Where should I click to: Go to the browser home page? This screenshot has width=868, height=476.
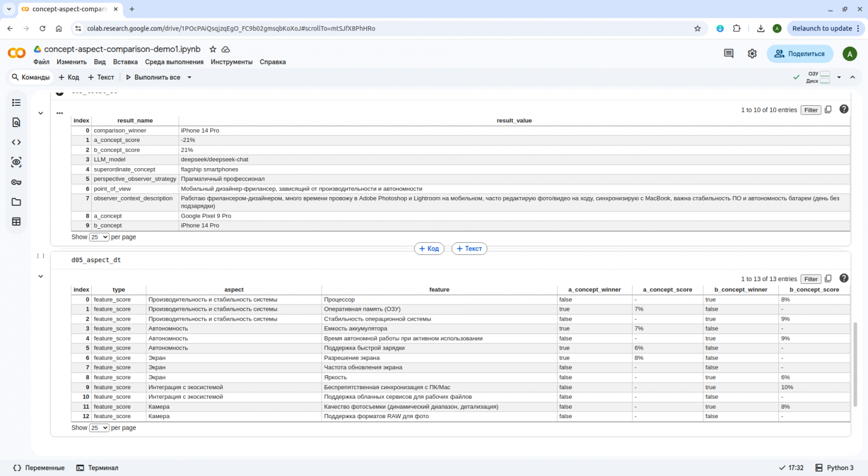click(58, 28)
